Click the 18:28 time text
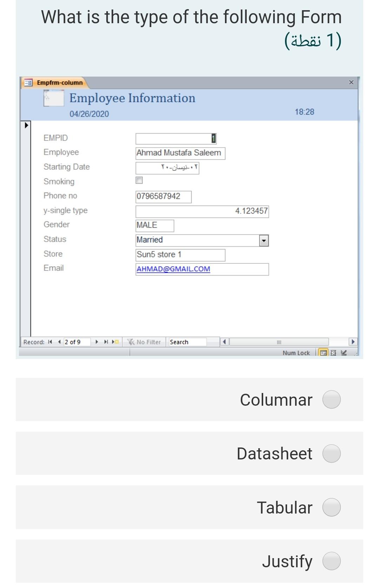Viewport: 379px width, 588px height. coord(305,112)
